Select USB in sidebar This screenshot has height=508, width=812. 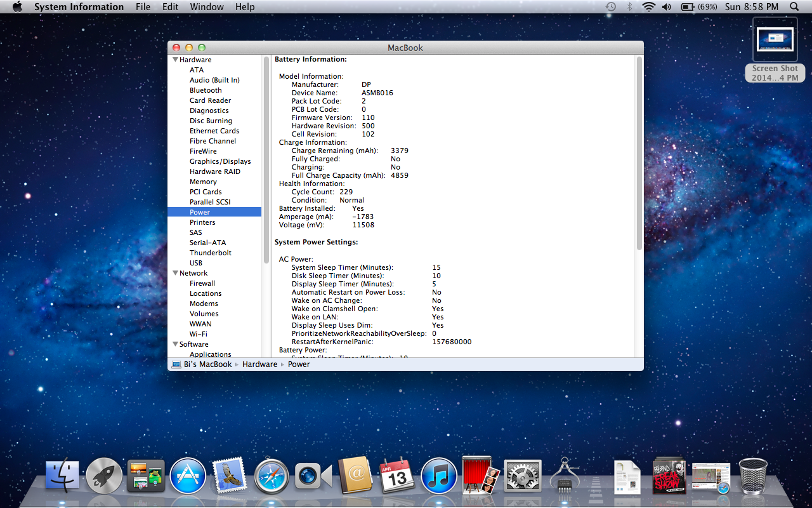(x=196, y=263)
